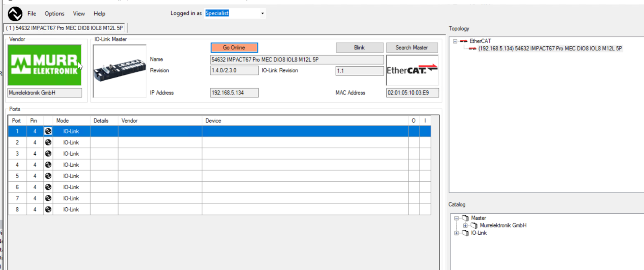
Task: Select Master in the Catalog tree
Action: pyautogui.click(x=479, y=218)
